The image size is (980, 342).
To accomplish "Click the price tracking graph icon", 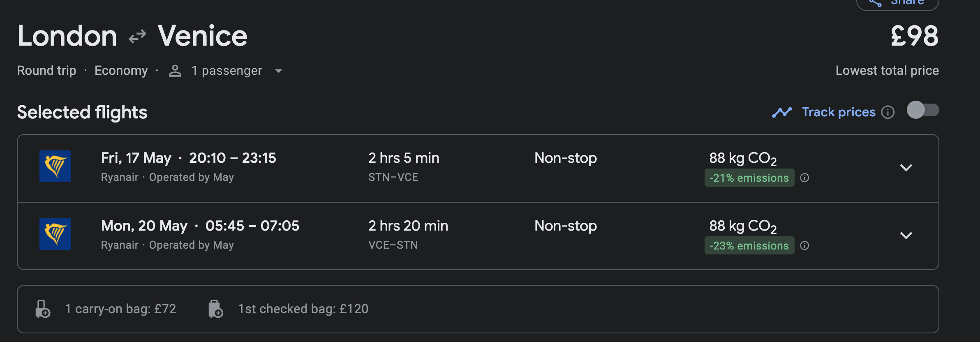I will pyautogui.click(x=782, y=112).
